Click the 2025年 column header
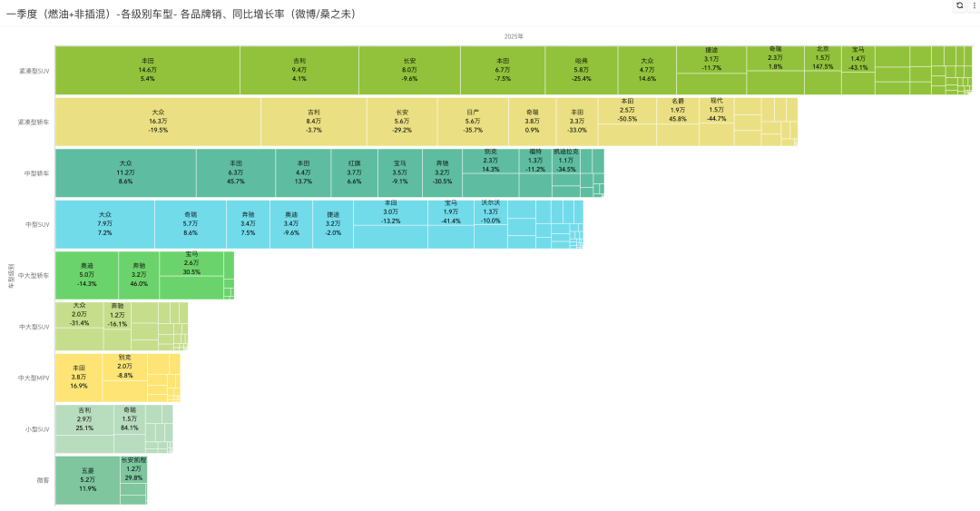Screen dimensions: 980x511 (x=514, y=37)
